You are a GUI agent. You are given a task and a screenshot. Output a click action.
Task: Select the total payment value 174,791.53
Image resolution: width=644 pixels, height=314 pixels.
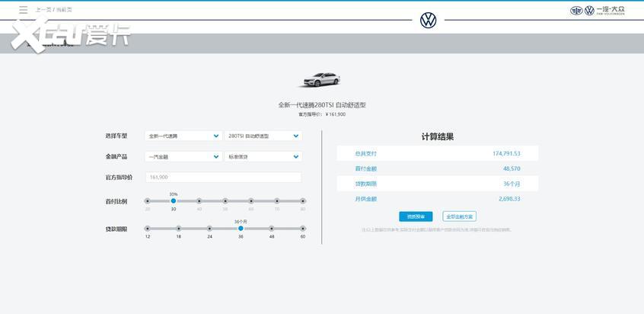[506, 154]
